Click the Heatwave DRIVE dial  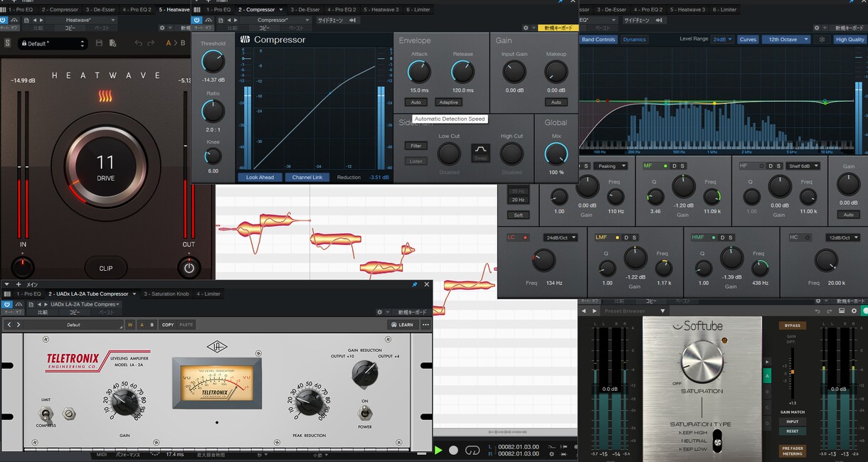tap(105, 167)
